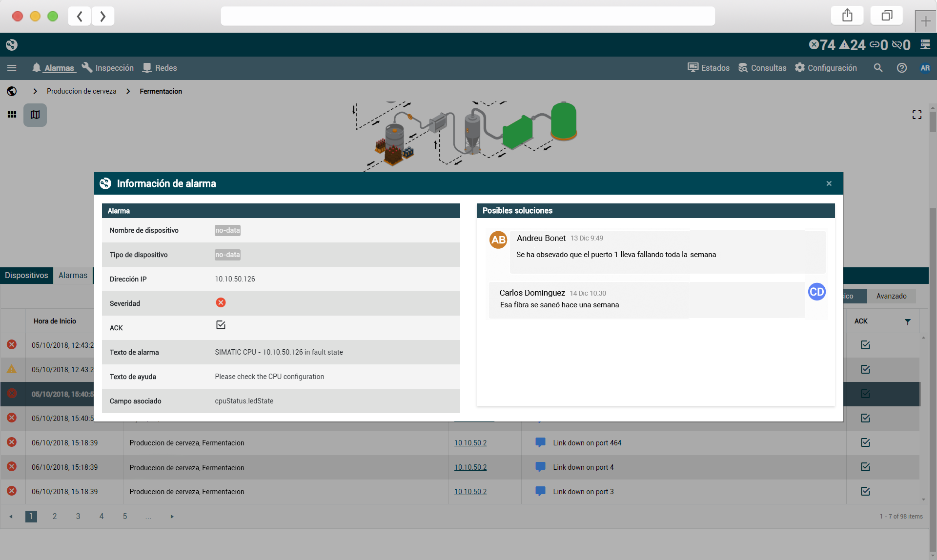Open the Inspección menu
Viewport: 937px width, 560px height.
(108, 68)
